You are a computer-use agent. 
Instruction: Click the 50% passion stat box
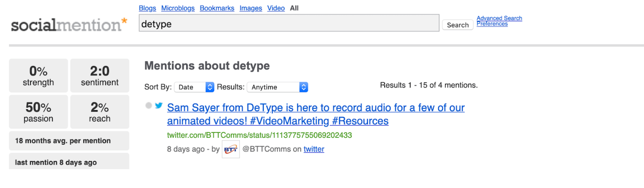[38, 112]
